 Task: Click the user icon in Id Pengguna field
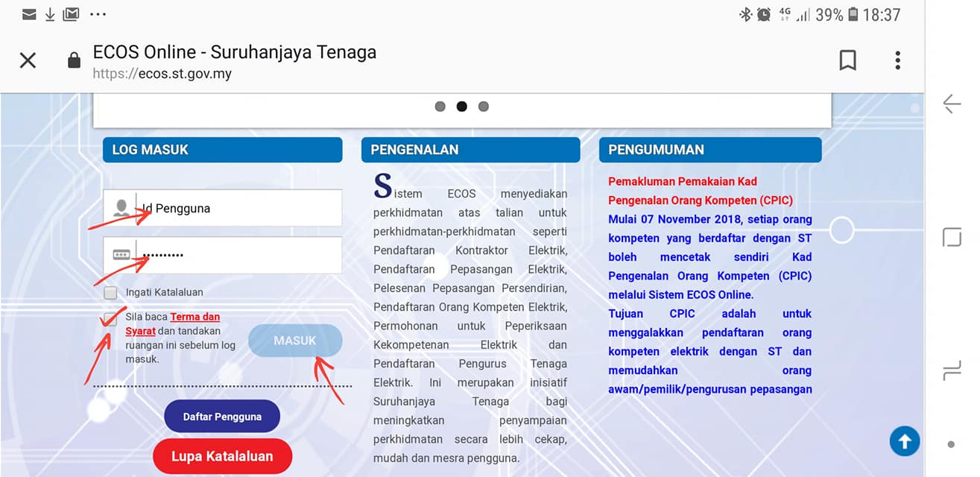(x=121, y=208)
